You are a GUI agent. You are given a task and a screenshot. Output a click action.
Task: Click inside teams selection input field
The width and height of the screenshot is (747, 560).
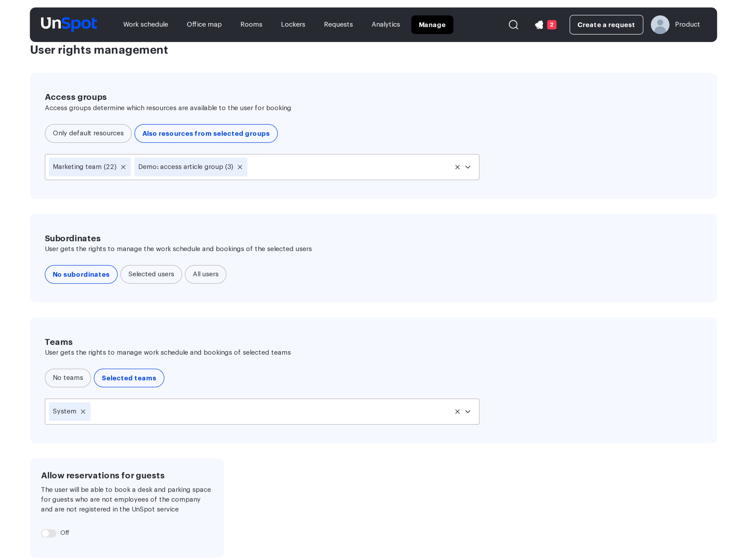(x=262, y=412)
